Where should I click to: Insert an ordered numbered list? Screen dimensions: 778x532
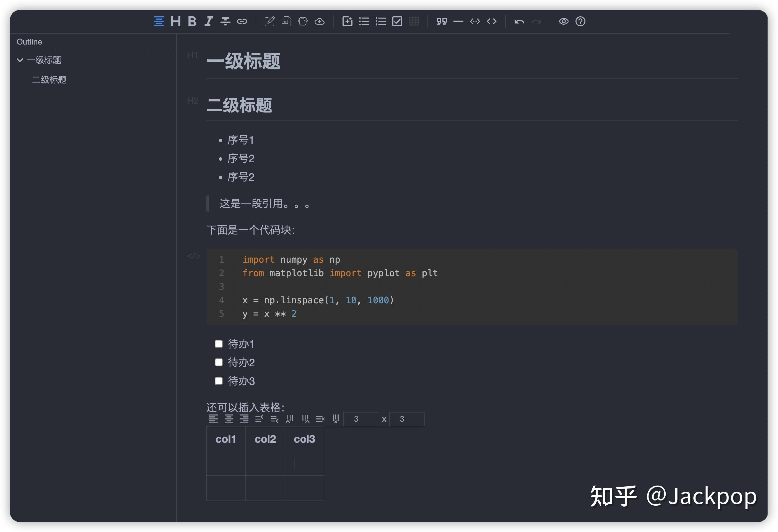pos(381,21)
